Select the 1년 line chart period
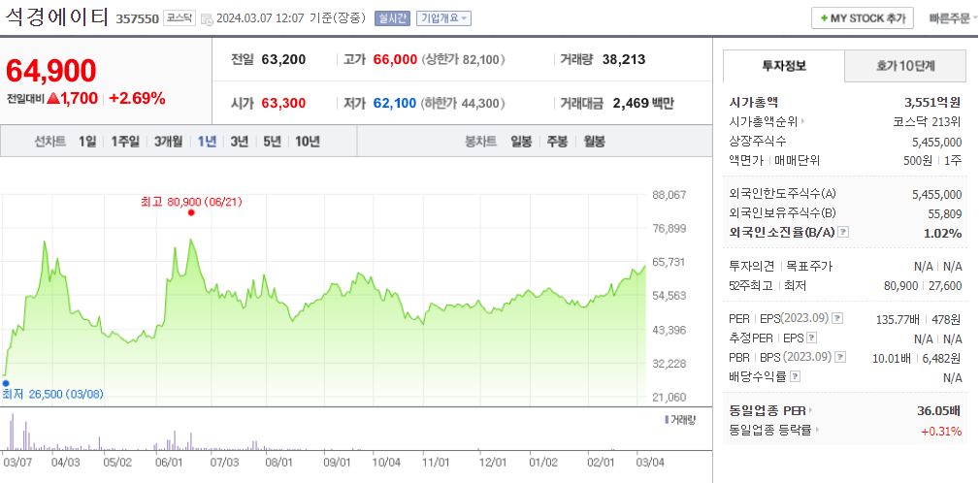The height and width of the screenshot is (483, 980). 207,142
